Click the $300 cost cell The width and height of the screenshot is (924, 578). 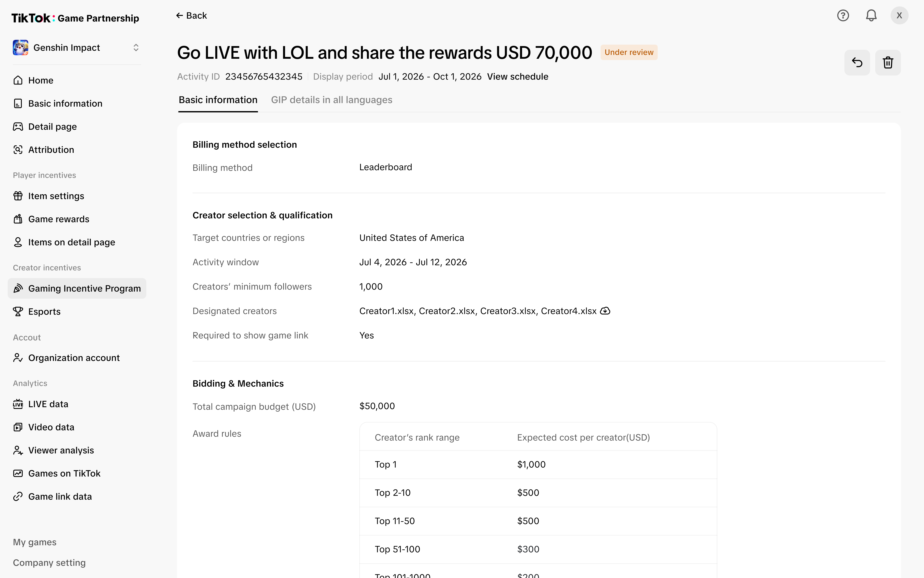[x=528, y=549]
